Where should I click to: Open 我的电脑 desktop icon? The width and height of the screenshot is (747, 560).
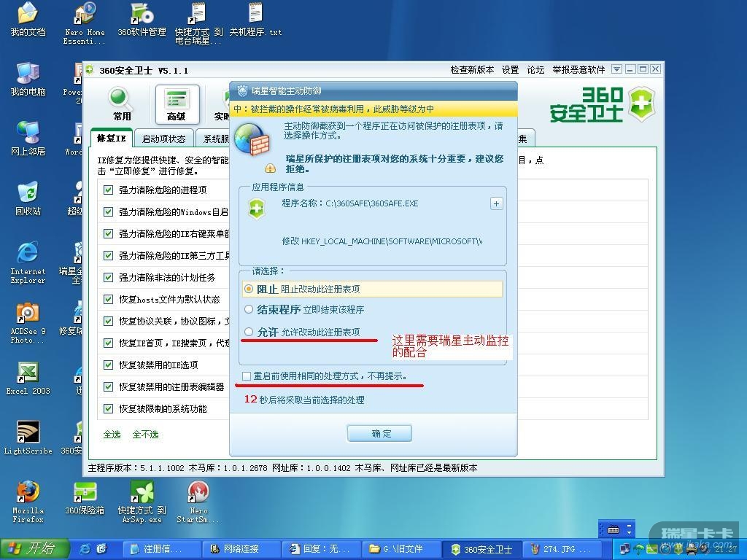28,79
